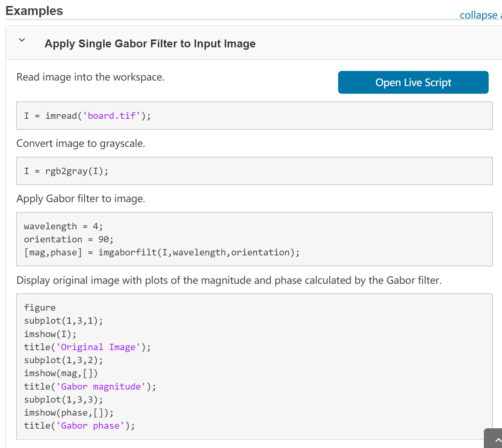Screen dimensions: 502x448
Task: Click the imgaborfilt function call line
Action: (161, 252)
